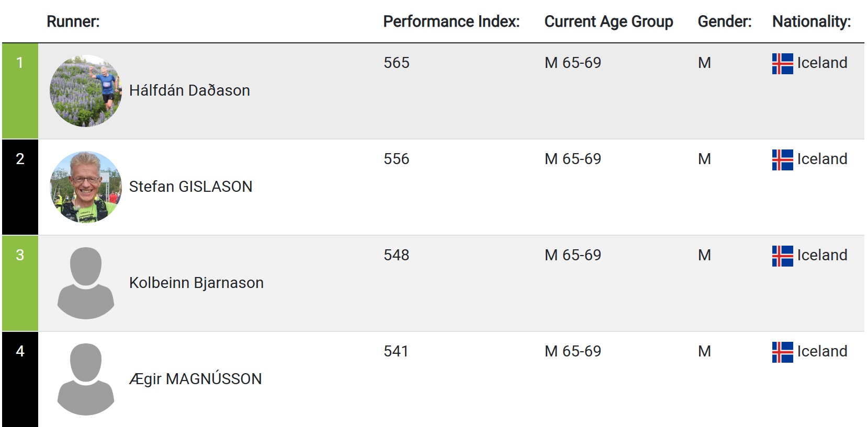Click Iceland flag icon for Ægir MAGNÚSSON
This screenshot has width=868, height=427.
782,352
